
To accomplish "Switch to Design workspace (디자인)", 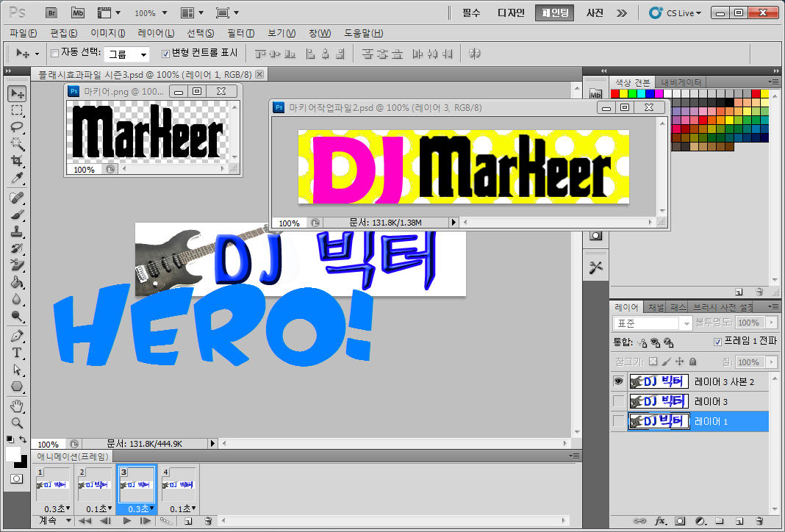I will (x=511, y=13).
